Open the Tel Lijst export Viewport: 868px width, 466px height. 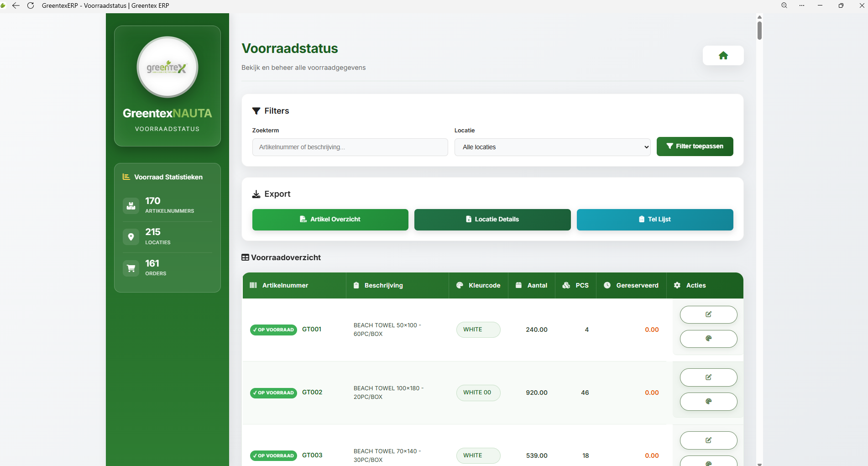[x=654, y=220]
